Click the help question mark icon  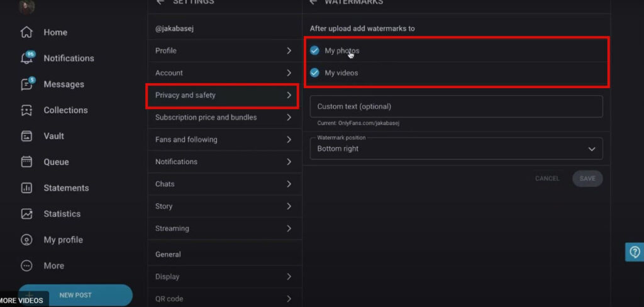[x=635, y=252]
